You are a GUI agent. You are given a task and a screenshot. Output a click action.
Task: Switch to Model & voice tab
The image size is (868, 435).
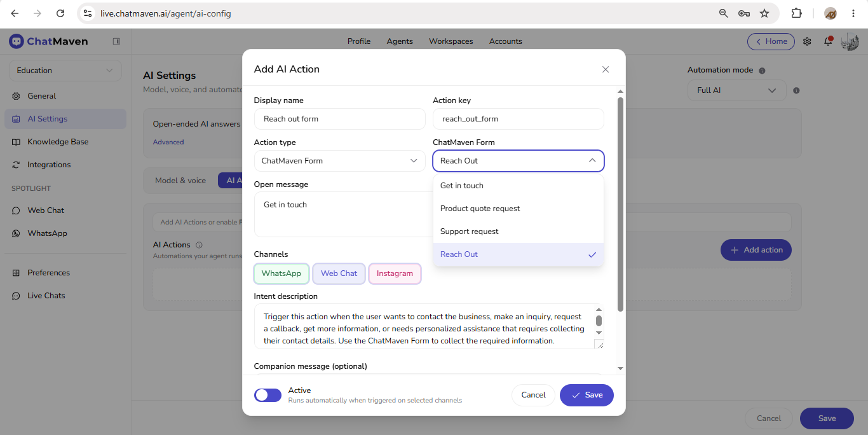coord(180,181)
